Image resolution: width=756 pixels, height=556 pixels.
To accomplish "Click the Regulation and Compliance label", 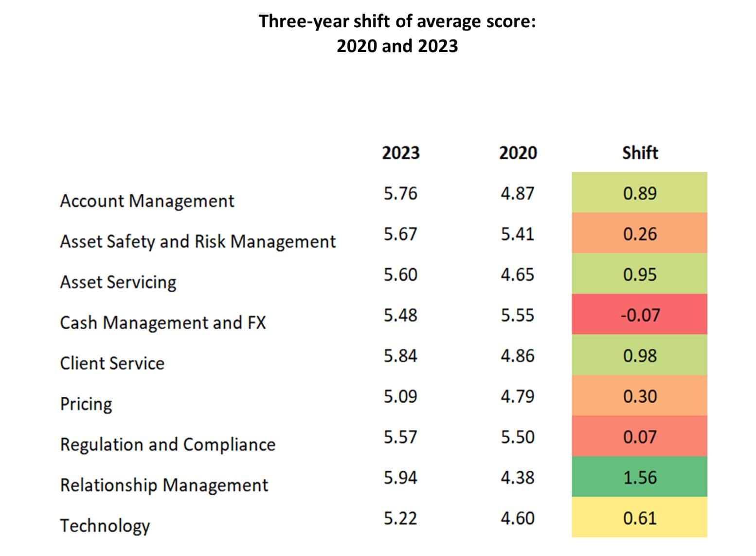I will pyautogui.click(x=168, y=445).
